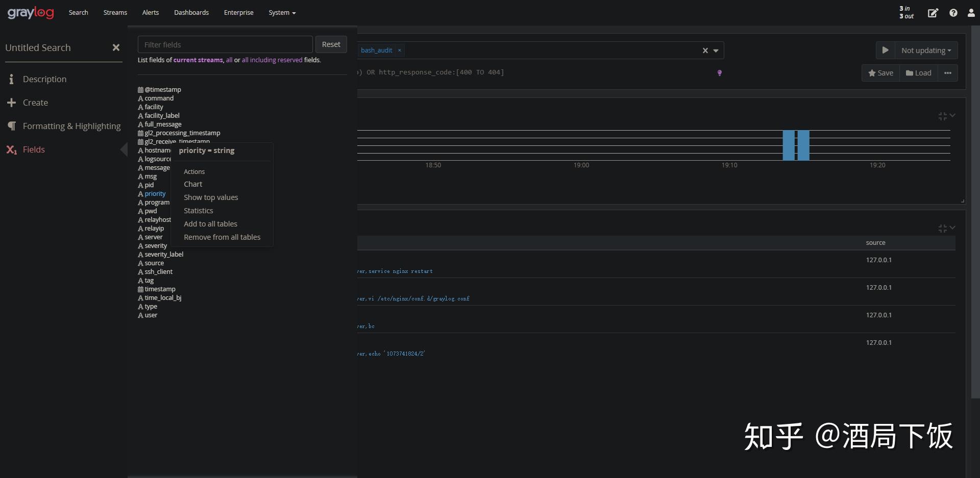Select the gl2_processing_timestamp field
The height and width of the screenshot is (478, 980).
pos(182,133)
